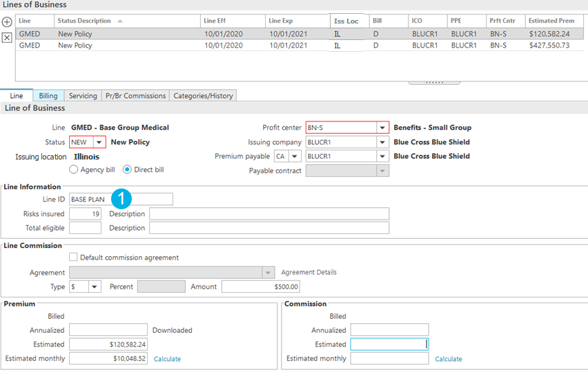Enable Default commission agreement checkbox

(74, 257)
